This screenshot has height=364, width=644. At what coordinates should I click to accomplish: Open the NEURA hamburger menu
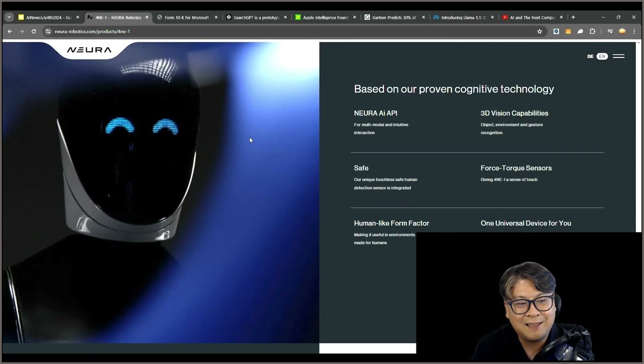click(619, 56)
